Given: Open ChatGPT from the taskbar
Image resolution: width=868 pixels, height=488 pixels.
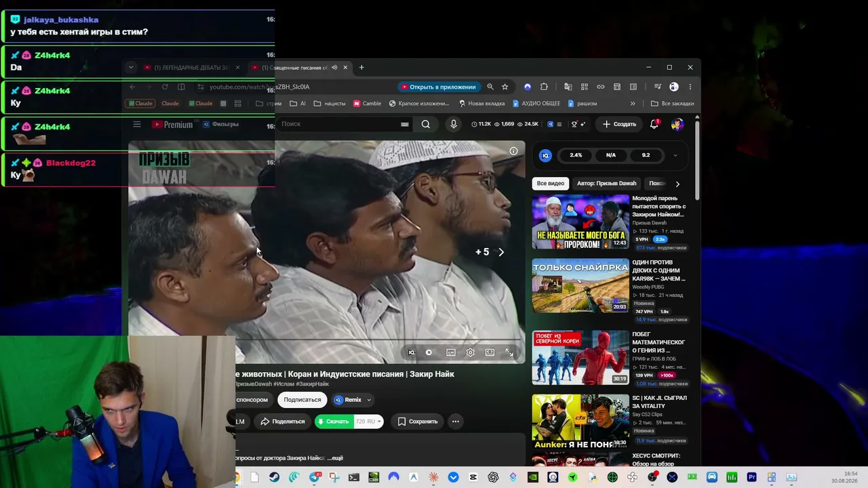Looking at the screenshot, I should coord(493,477).
